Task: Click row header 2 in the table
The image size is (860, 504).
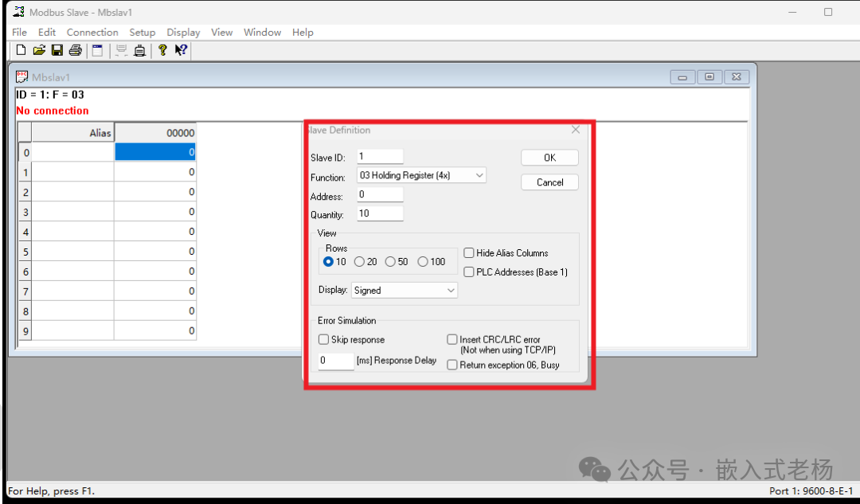Action: [x=25, y=192]
